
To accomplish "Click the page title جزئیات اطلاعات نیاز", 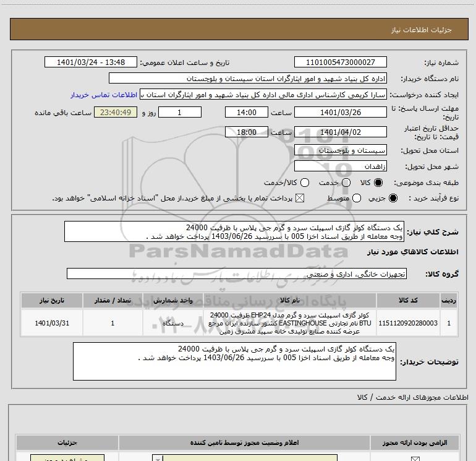I will (422, 30).
